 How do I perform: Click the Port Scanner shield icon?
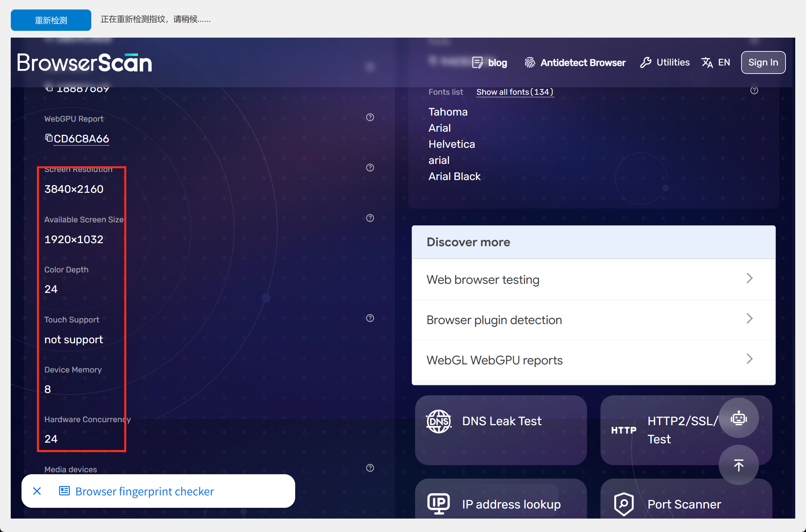[624, 504]
